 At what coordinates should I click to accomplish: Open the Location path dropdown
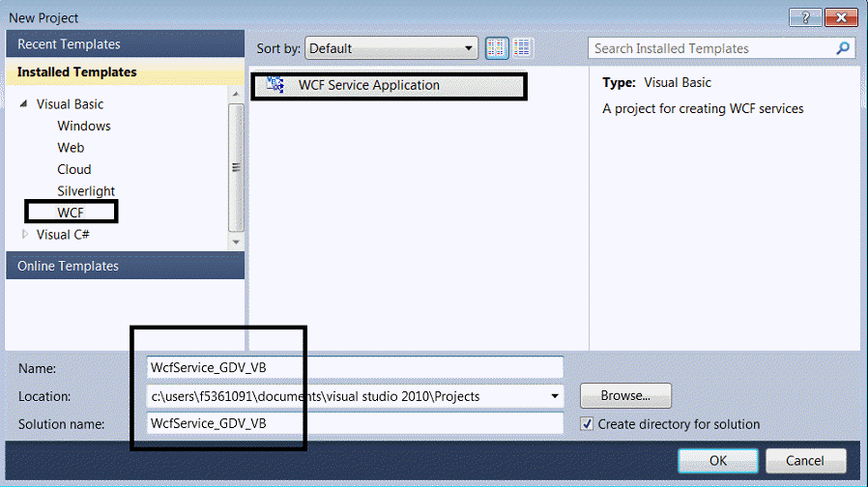tap(554, 395)
